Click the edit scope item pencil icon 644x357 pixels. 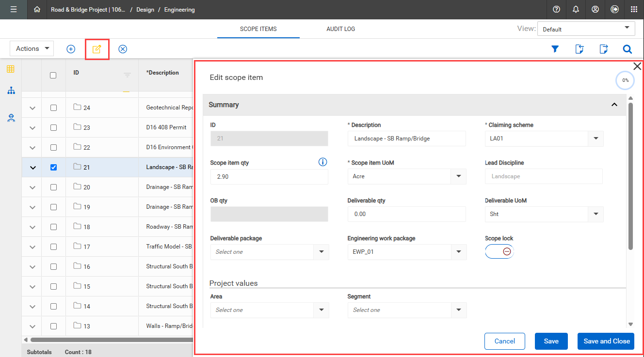97,49
